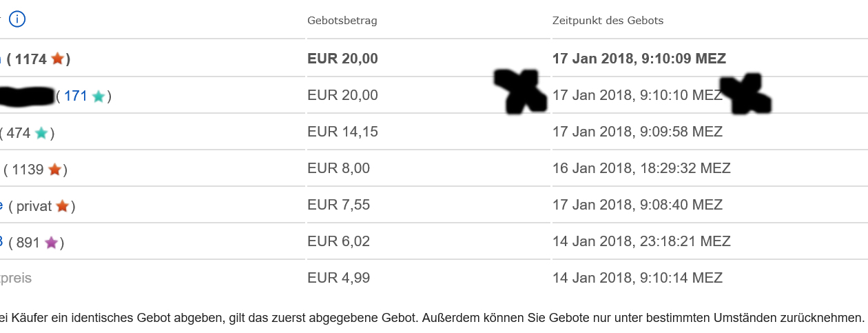Click the teal star next to 474
The height and width of the screenshot is (333, 868).
(x=41, y=133)
